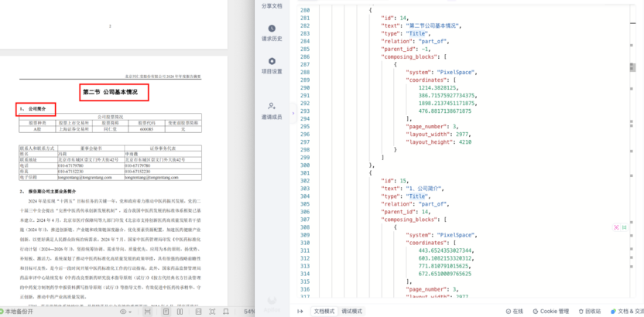This screenshot has width=644, height=317.
Task: Switch to 调试模式 tab
Action: 352,312
